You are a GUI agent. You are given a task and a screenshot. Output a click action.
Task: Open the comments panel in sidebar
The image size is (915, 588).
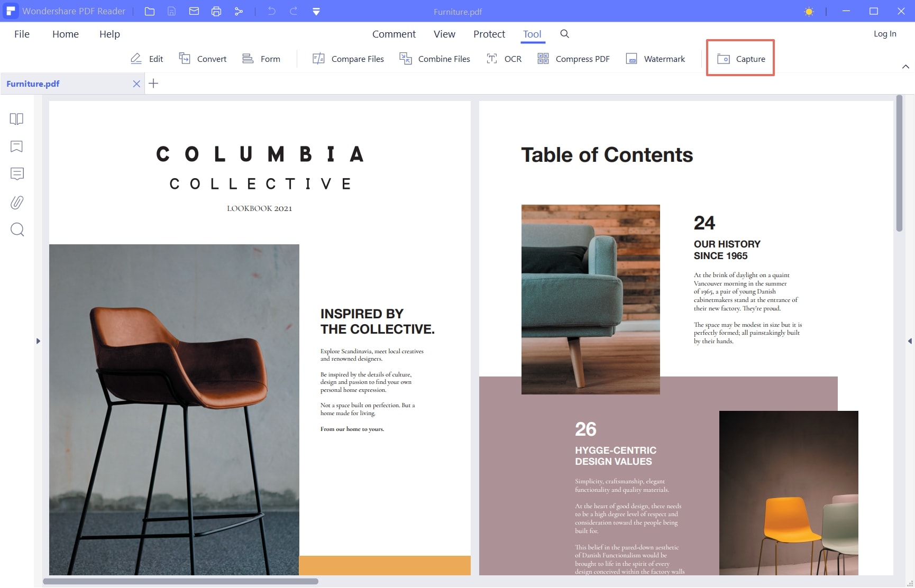(x=17, y=174)
